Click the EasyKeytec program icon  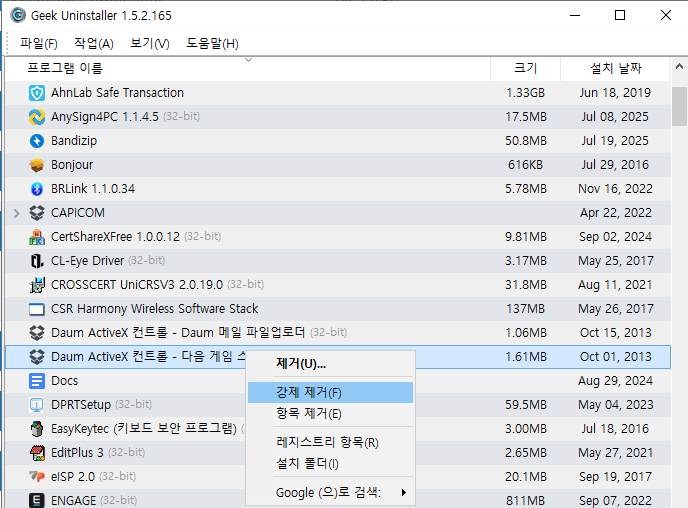(37, 429)
